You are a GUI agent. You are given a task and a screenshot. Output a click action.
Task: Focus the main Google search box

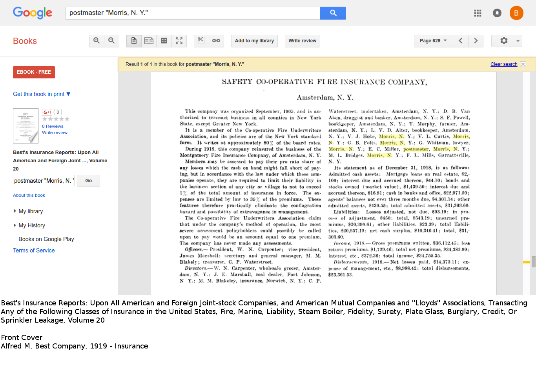193,13
